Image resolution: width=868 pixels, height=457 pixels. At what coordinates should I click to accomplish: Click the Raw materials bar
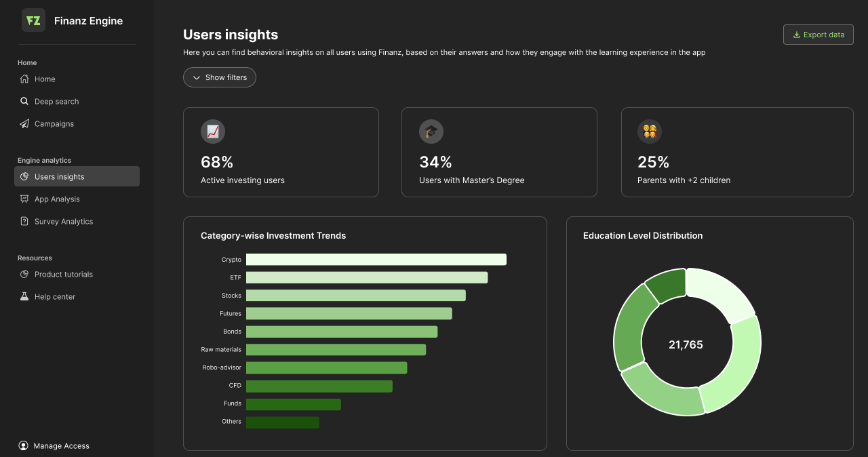(336, 349)
